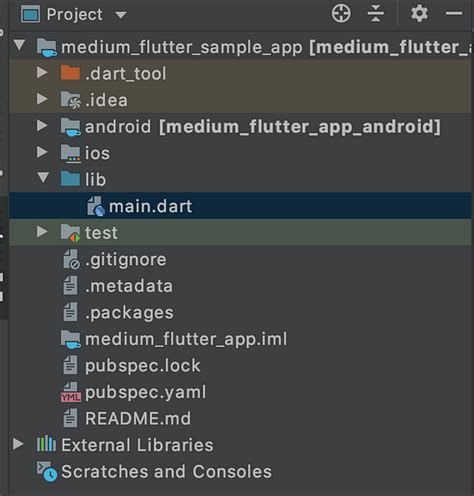Collapse the lib folder
Image resolution: width=474 pixels, height=496 pixels.
point(43,177)
